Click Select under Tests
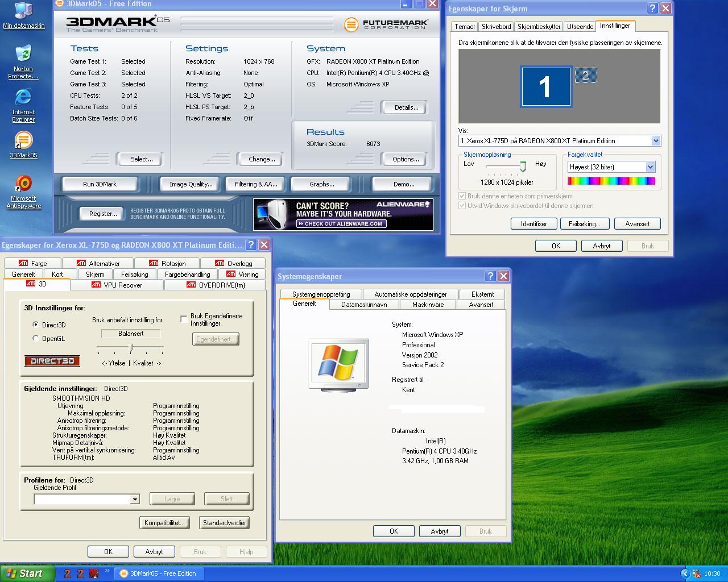Image resolution: width=728 pixels, height=582 pixels. pos(142,159)
